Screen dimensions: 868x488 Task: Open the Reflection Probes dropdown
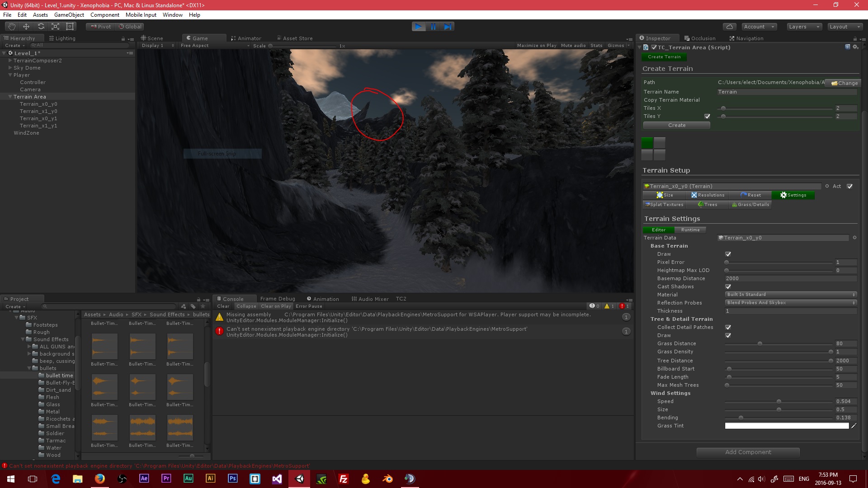pos(791,303)
